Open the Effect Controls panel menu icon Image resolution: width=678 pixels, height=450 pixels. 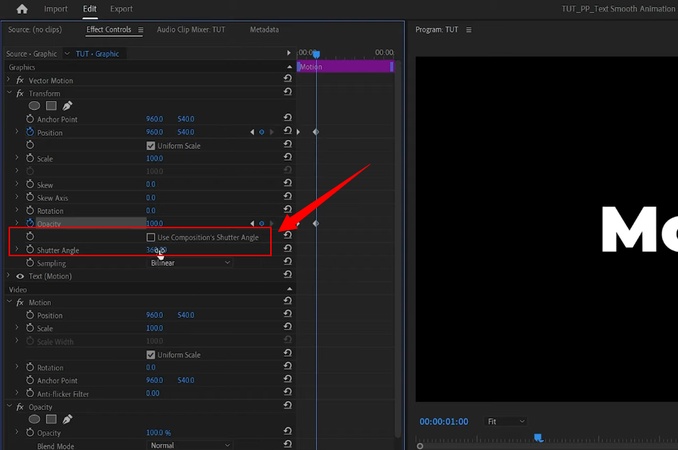coord(140,30)
